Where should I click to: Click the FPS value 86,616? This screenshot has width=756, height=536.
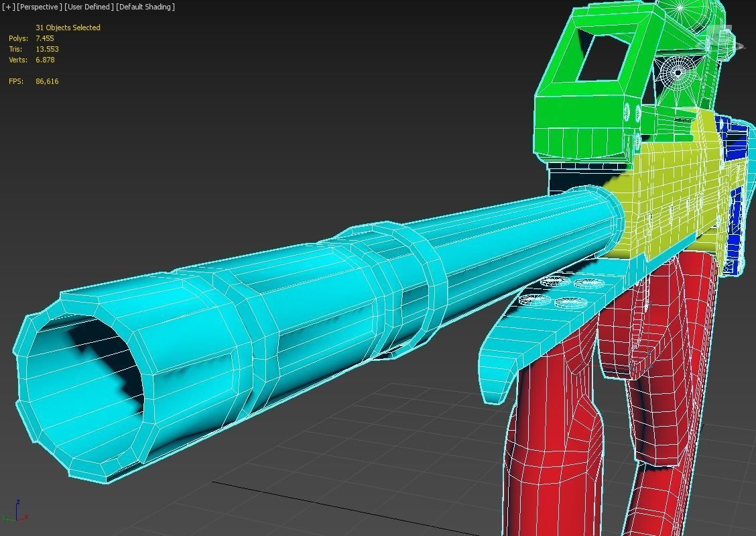[47, 81]
